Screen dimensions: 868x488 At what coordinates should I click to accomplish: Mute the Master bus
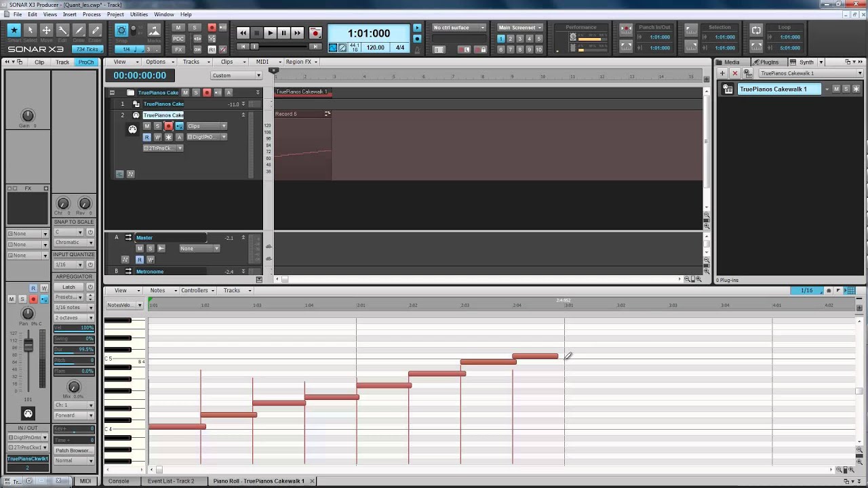(140, 248)
